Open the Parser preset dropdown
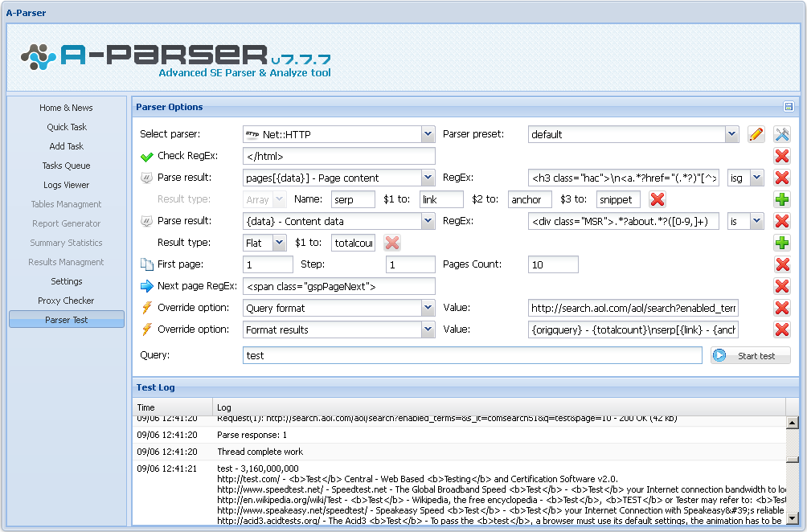The width and height of the screenshot is (807, 532). click(732, 134)
